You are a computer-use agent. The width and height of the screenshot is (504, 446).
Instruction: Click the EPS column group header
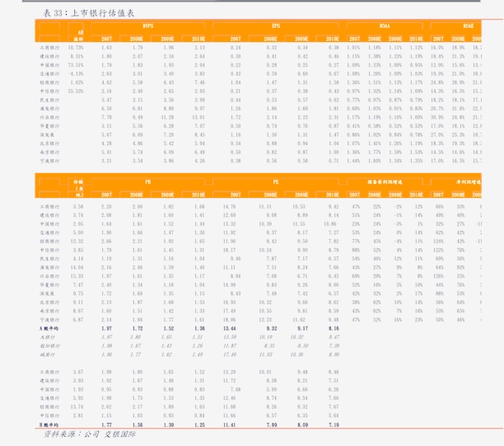tap(275, 26)
